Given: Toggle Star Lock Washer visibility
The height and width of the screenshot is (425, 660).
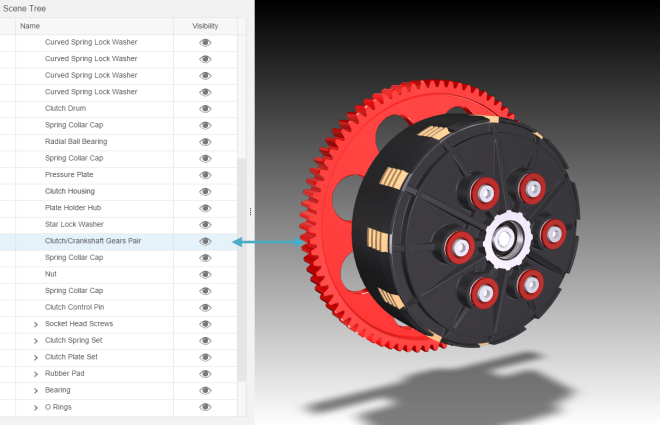Looking at the screenshot, I should (x=205, y=225).
